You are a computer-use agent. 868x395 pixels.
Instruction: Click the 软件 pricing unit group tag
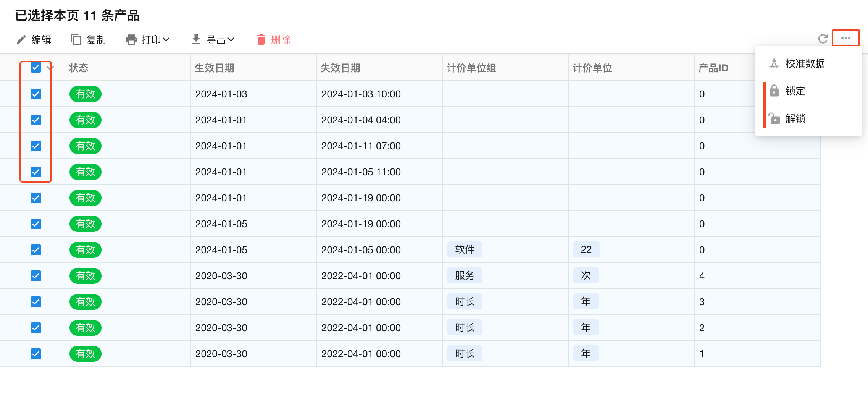click(x=465, y=250)
